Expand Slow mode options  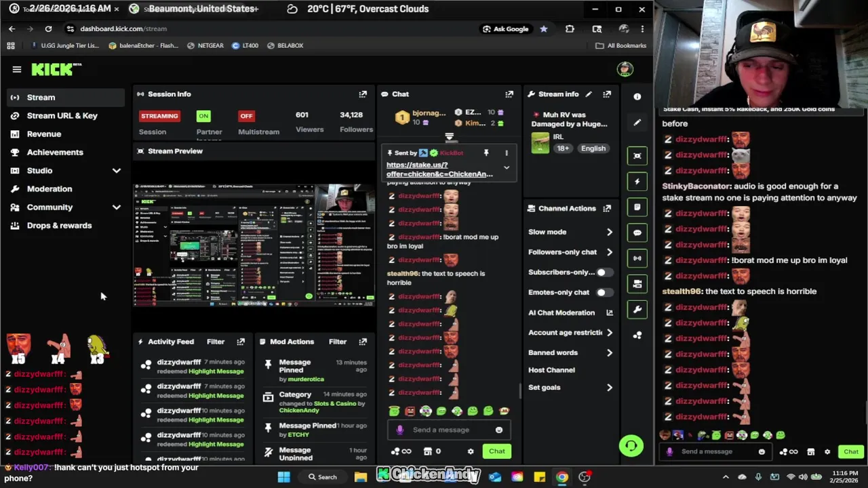610,232
